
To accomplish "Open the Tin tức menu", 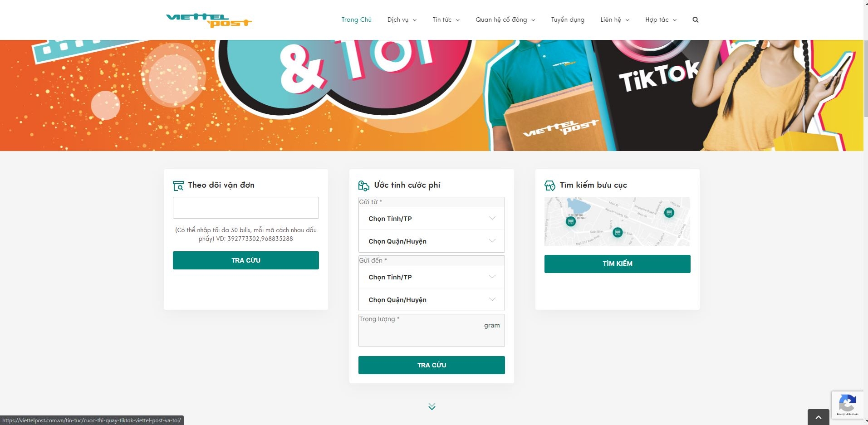I will pyautogui.click(x=446, y=20).
